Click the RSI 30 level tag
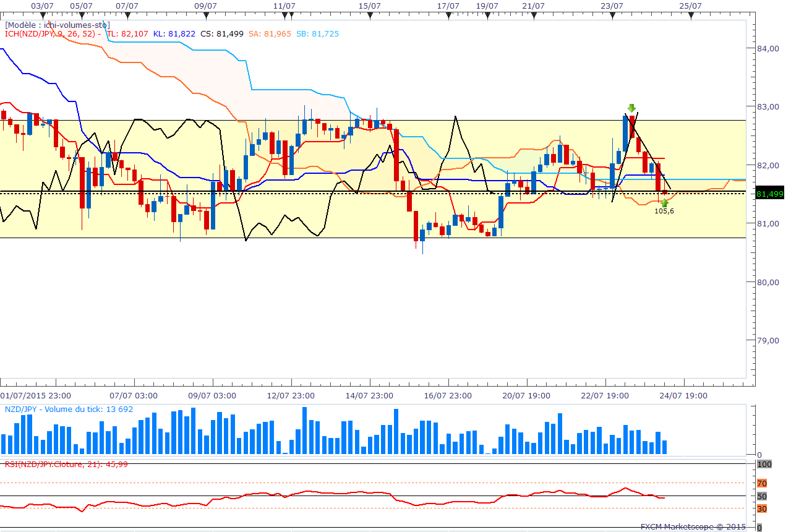Image resolution: width=791 pixels, height=532 pixels. (x=762, y=508)
